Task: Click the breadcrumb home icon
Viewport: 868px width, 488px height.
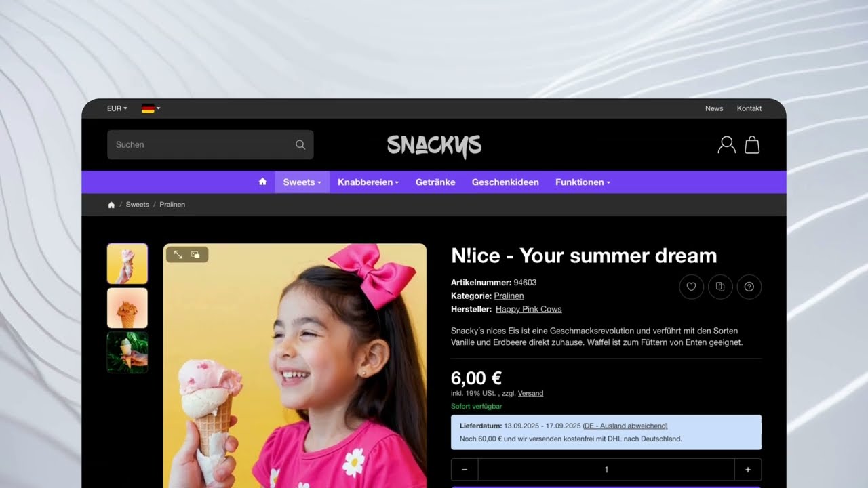Action: click(111, 205)
